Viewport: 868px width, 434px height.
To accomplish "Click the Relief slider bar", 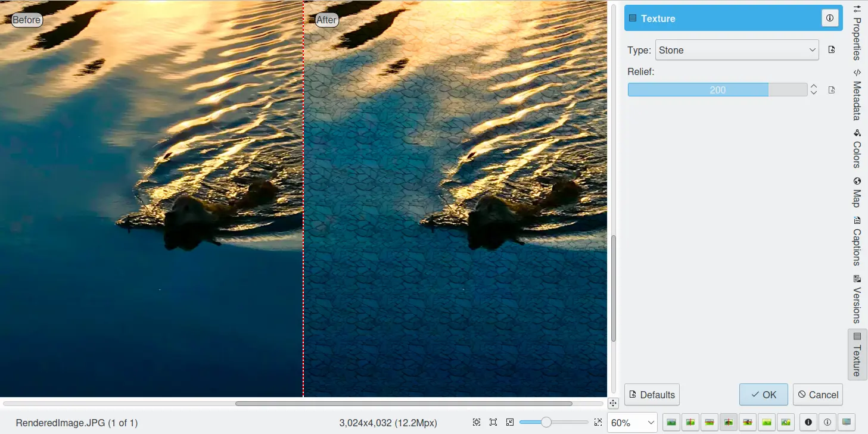I will [717, 90].
